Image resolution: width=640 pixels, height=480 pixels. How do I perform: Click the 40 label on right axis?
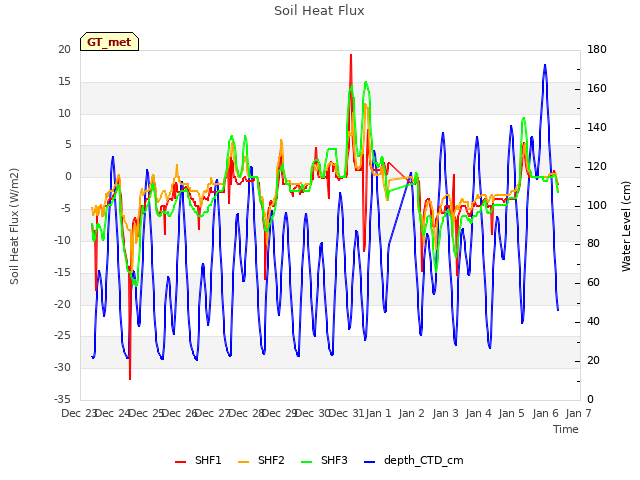pyautogui.click(x=593, y=322)
